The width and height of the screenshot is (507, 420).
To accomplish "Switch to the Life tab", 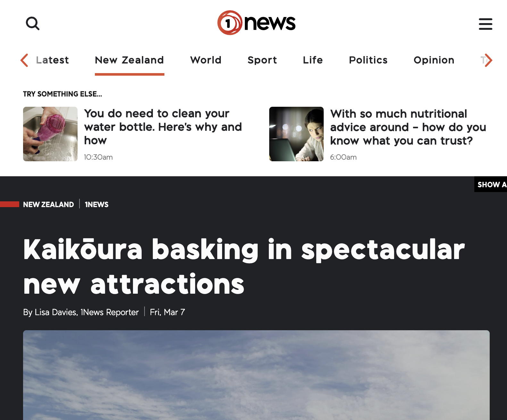I will [313, 60].
